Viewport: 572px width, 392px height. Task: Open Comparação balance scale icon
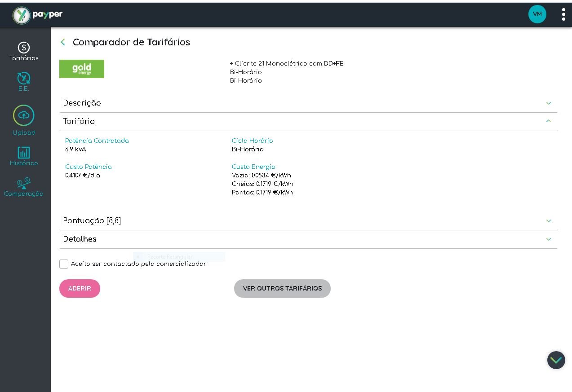pyautogui.click(x=24, y=183)
